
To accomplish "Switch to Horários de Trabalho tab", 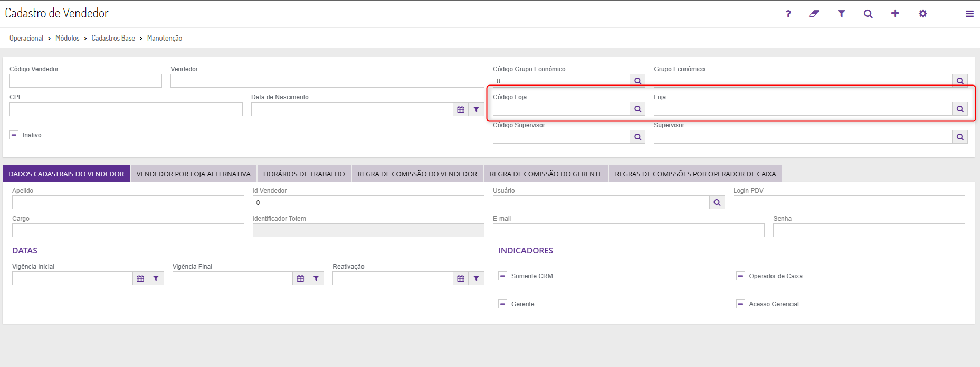I will (x=304, y=174).
